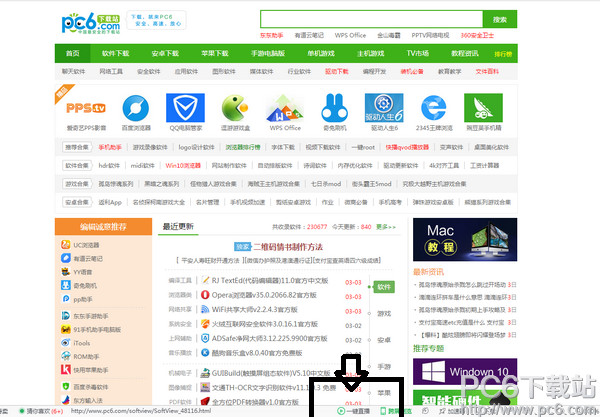The width and height of the screenshot is (600, 417).
Task: Open the 软件下载 navigation tab
Action: point(115,54)
